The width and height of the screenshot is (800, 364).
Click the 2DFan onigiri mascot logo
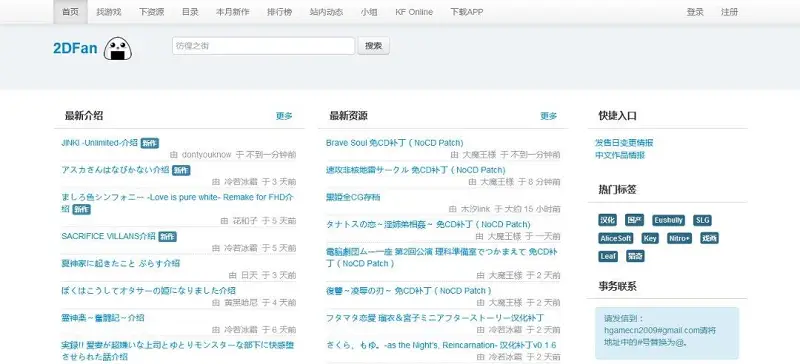click(x=118, y=49)
